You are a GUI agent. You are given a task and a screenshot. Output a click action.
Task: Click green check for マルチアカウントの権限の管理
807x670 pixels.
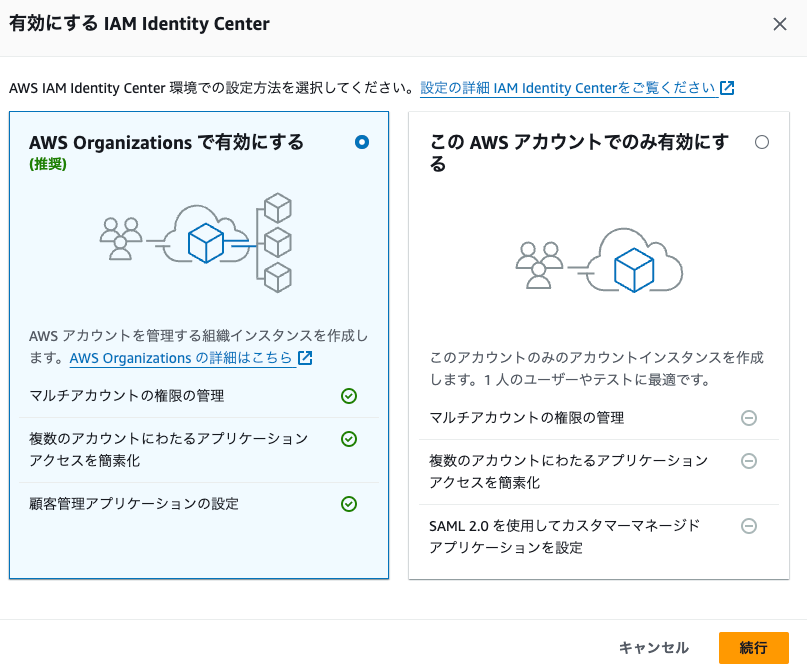pos(349,396)
